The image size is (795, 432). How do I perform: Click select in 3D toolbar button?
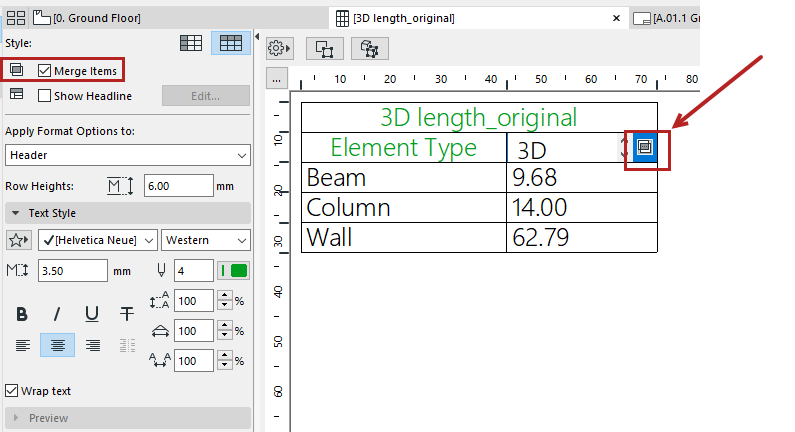pos(368,48)
